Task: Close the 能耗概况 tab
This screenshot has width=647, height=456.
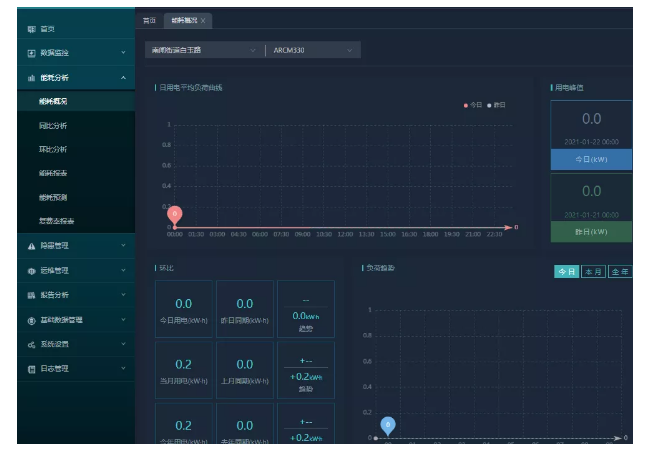Action: point(203,21)
